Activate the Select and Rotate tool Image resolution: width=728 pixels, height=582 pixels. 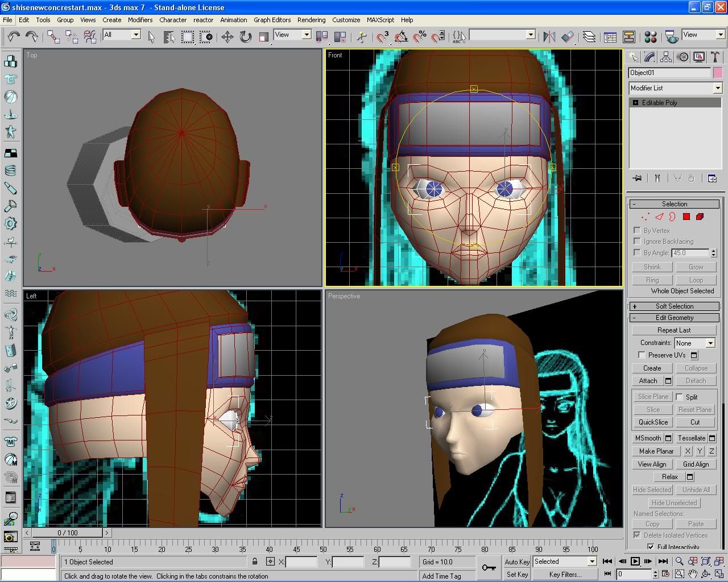pyautogui.click(x=245, y=37)
